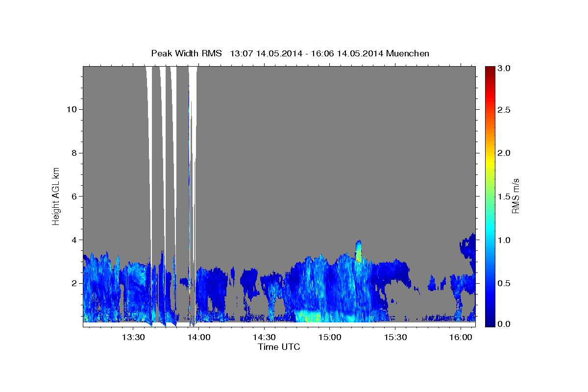
Task: Click the colorbar value 1.5
Action: pos(504,196)
